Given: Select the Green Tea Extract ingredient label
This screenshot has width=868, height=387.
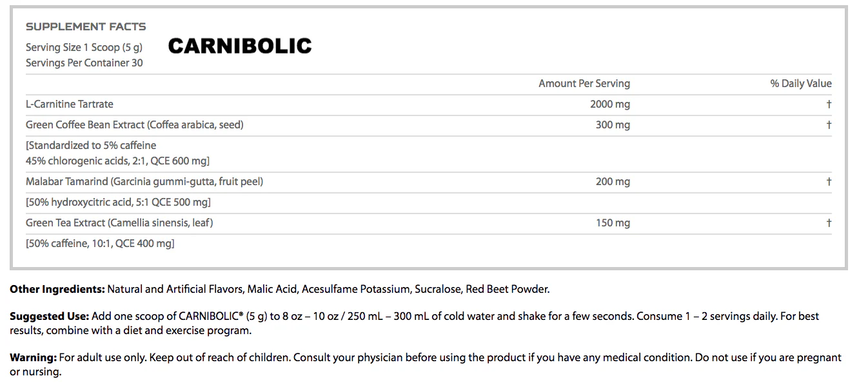Looking at the screenshot, I should coord(119,223).
